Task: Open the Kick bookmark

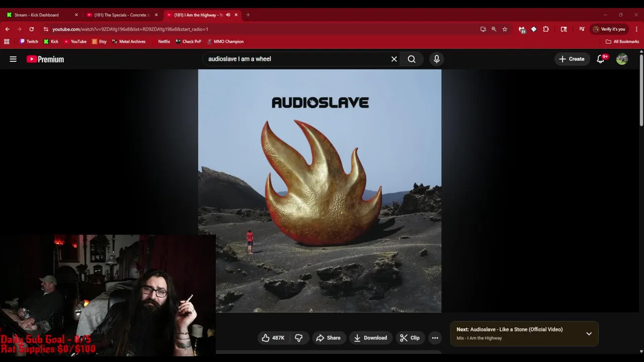Action: (x=51, y=42)
